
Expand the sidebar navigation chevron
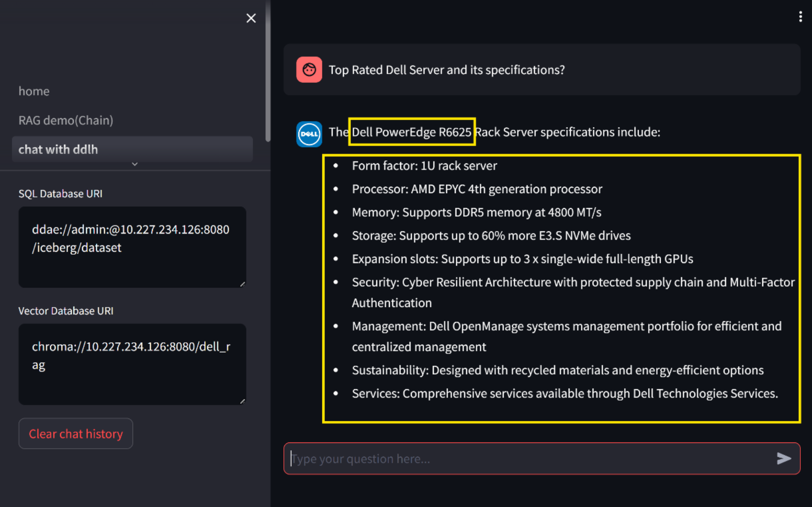click(x=135, y=164)
